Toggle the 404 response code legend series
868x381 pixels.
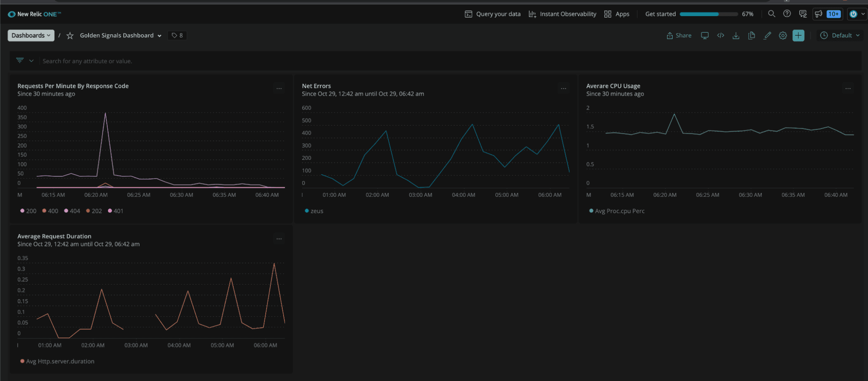[72, 211]
